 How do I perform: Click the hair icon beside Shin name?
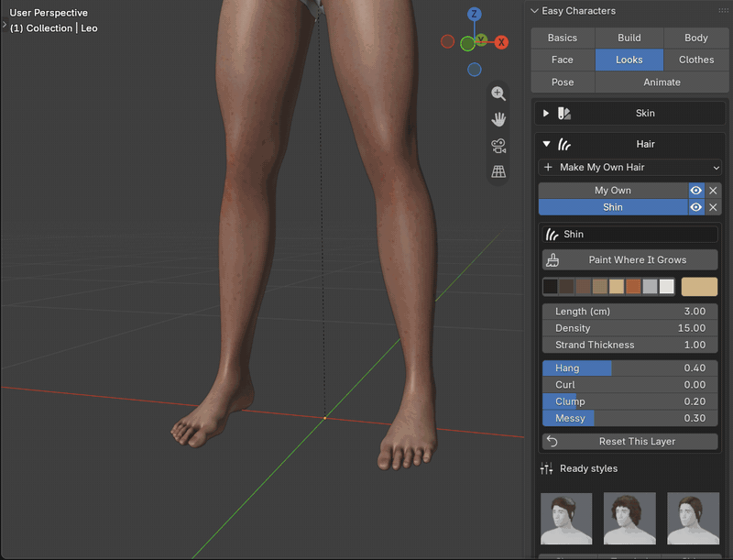(552, 235)
